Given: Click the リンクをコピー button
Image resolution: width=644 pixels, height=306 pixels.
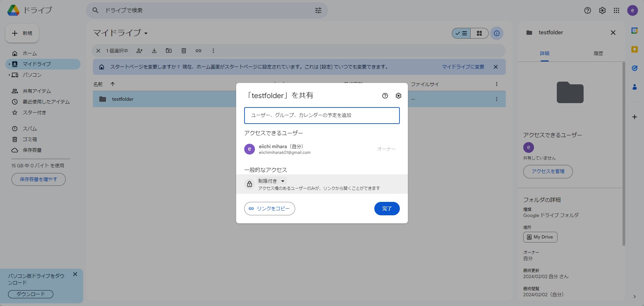Looking at the screenshot, I should (270, 209).
